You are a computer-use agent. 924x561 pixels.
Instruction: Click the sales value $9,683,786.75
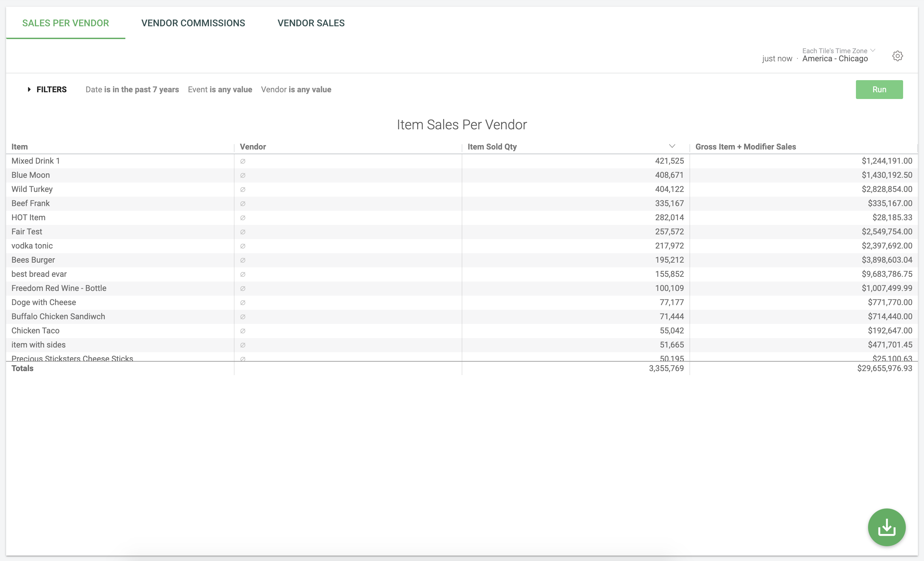[887, 274]
